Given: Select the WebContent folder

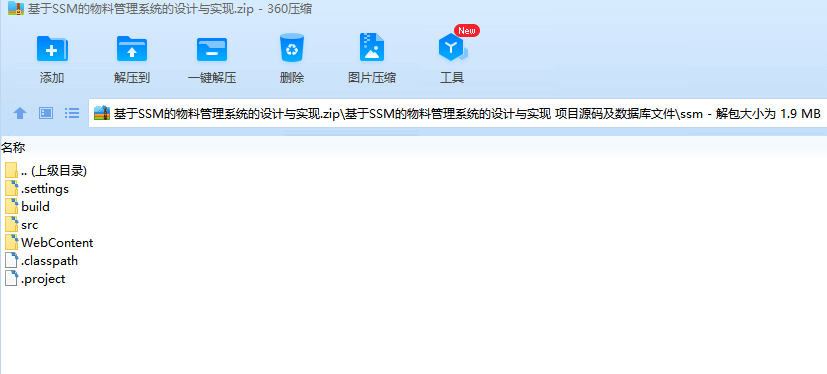Looking at the screenshot, I should [x=50, y=243].
